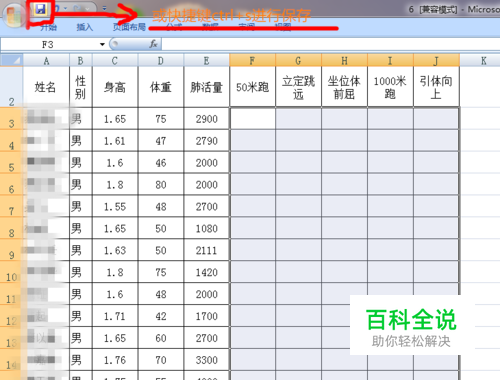Click cell with value 1.61

pos(115,141)
